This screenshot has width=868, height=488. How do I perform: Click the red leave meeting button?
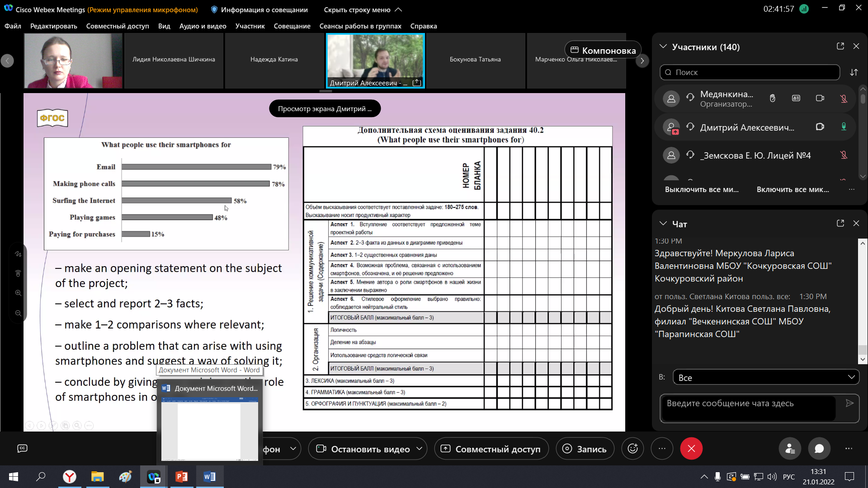click(x=691, y=449)
